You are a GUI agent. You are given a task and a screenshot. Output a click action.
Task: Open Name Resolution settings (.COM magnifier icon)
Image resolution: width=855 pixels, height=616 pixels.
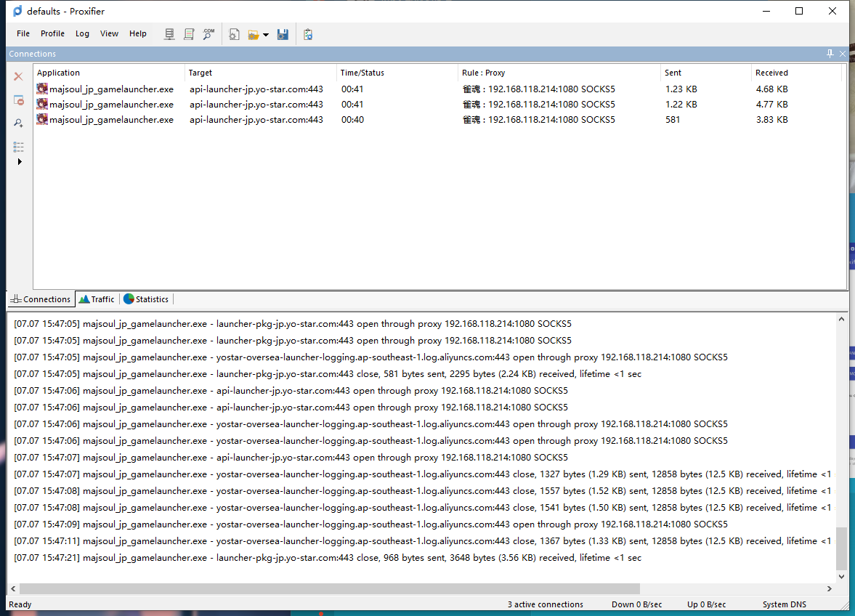[x=208, y=34]
